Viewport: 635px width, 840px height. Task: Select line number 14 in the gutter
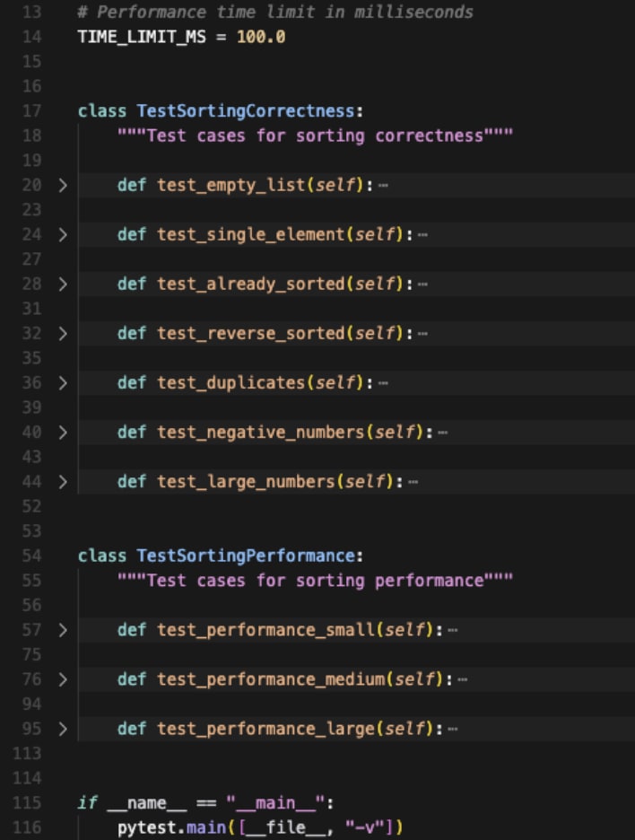coord(31,38)
